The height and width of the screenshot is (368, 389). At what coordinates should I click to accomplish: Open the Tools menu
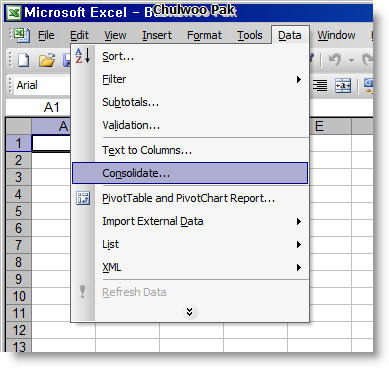coord(250,35)
